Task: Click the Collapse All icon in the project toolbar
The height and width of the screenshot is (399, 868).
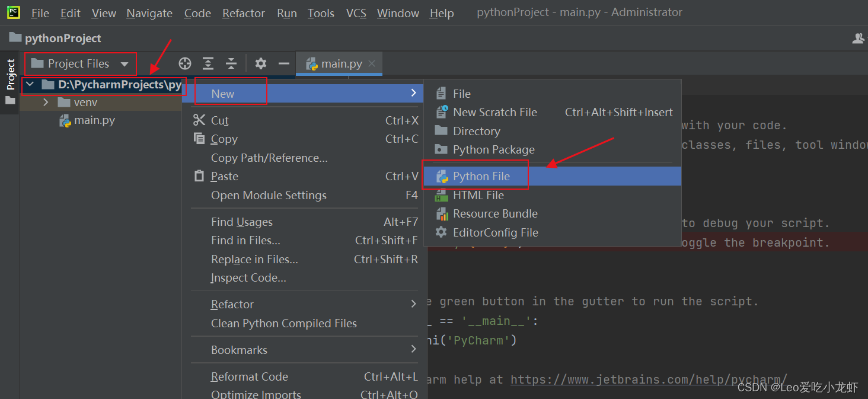Action: pyautogui.click(x=231, y=63)
